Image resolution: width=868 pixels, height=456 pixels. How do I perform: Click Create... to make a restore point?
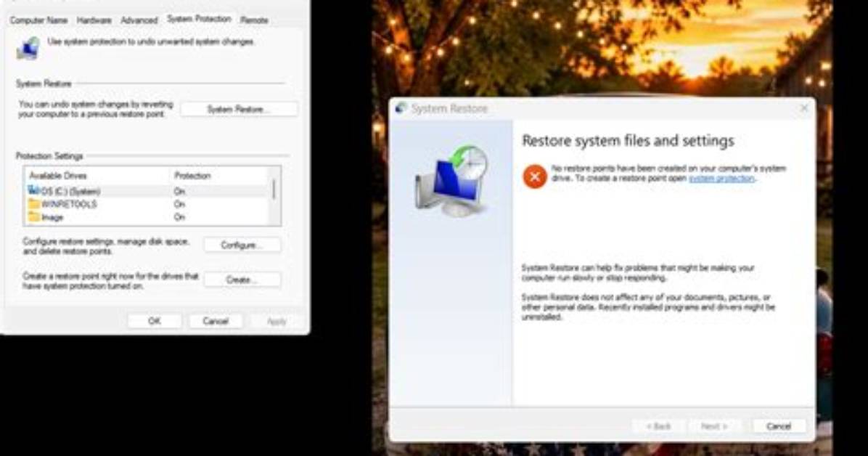(x=242, y=280)
